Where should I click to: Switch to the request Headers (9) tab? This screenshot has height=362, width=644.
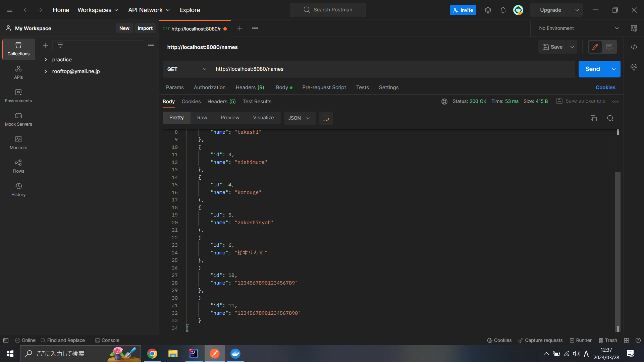pyautogui.click(x=250, y=87)
